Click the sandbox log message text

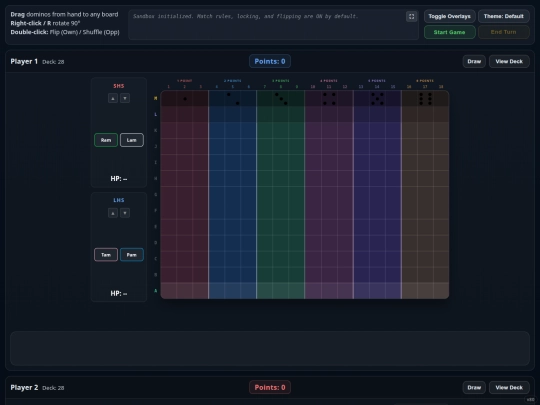(246, 16)
